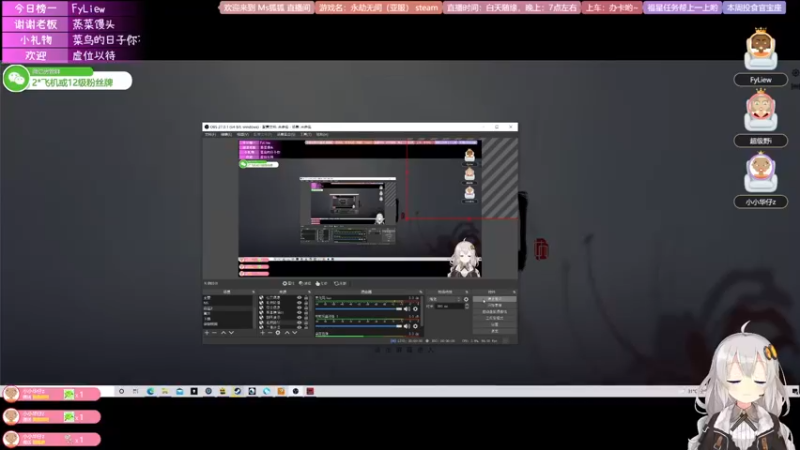Screen dimensions: 800x450
Task: Move selected source down in sources list
Action: point(294,333)
